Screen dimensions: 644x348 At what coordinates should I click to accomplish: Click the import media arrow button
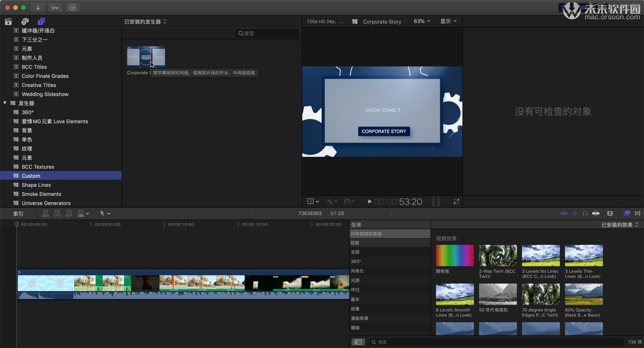(x=38, y=8)
